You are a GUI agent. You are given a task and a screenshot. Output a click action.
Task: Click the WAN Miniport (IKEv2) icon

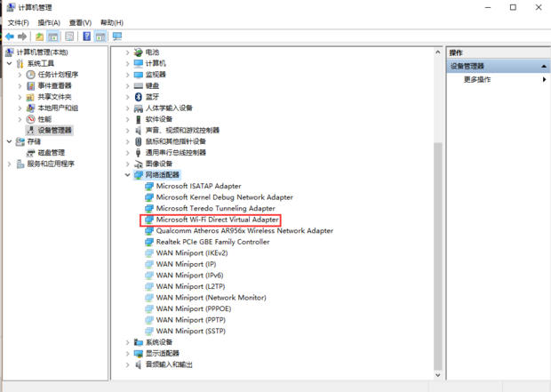(149, 253)
